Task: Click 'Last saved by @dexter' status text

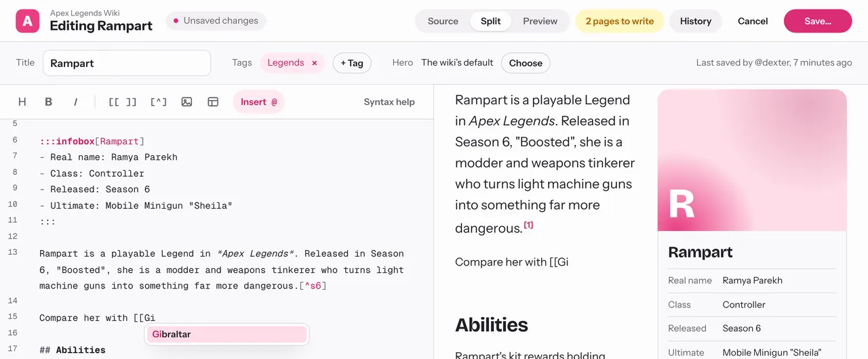Action: pos(774,62)
